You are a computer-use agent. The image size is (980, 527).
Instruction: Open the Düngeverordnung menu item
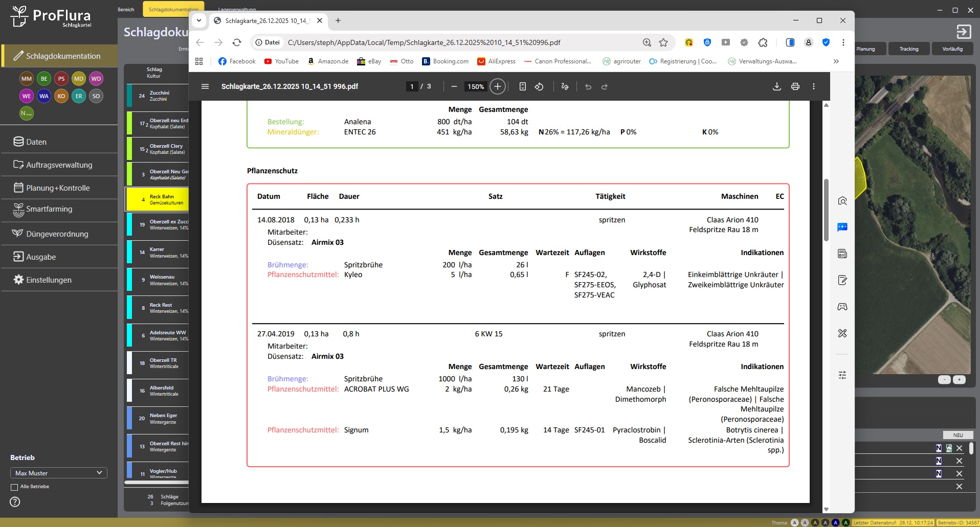[57, 234]
